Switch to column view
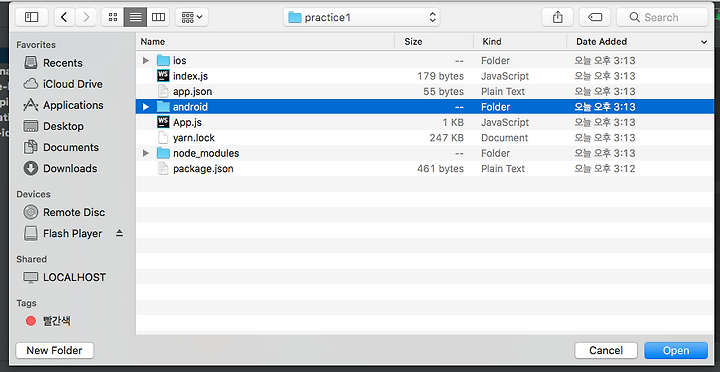Image resolution: width=720 pixels, height=372 pixels. tap(158, 17)
